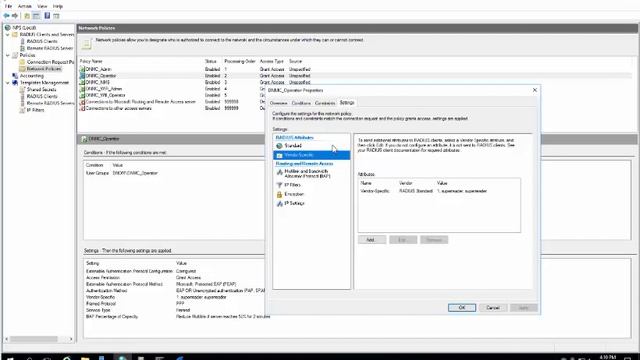The image size is (640, 360).
Task: Select Shared Secrets under Templates Management
Action: [x=41, y=89]
